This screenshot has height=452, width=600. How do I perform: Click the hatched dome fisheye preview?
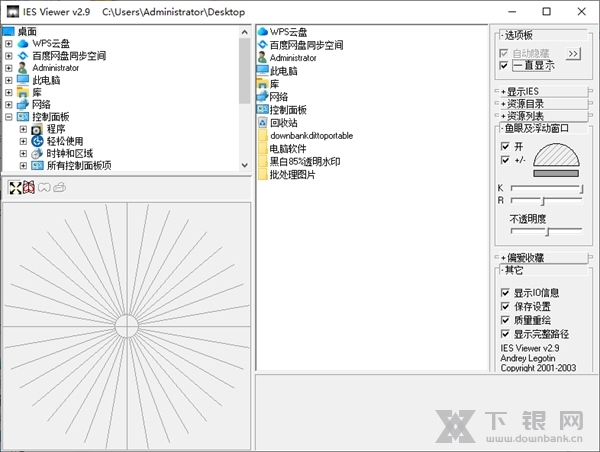556,155
